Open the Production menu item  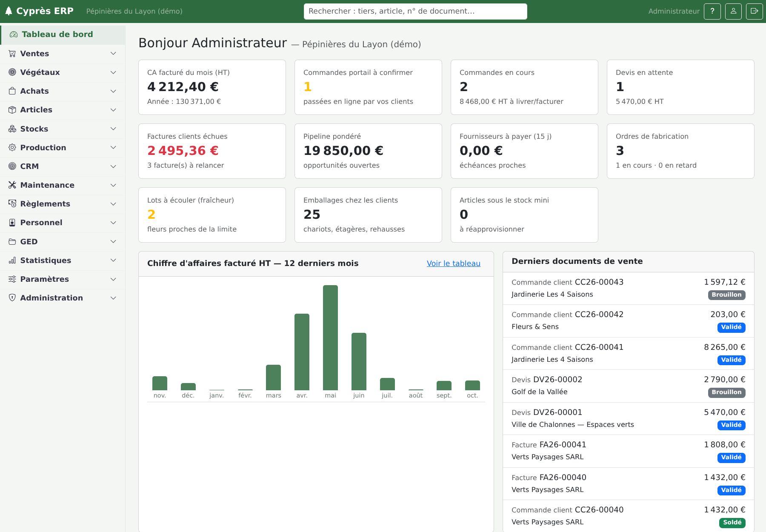coord(63,148)
